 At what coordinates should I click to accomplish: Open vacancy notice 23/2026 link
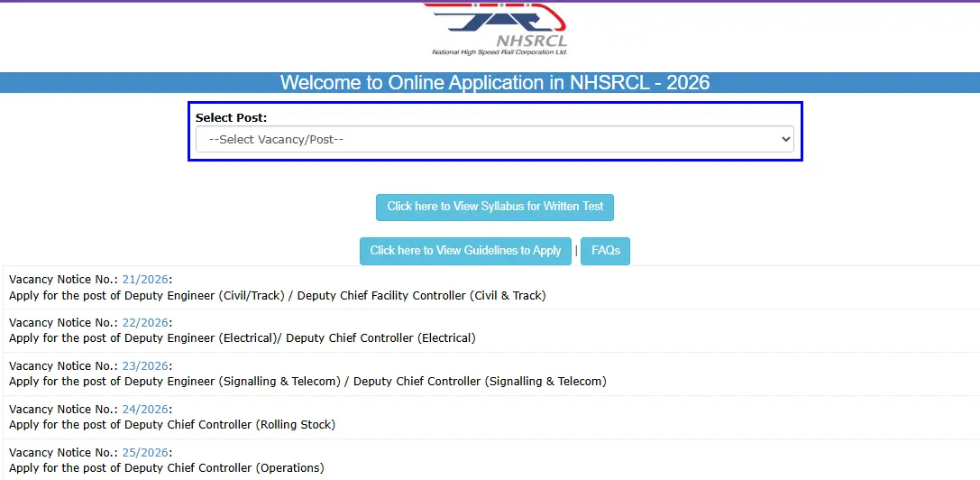145,365
